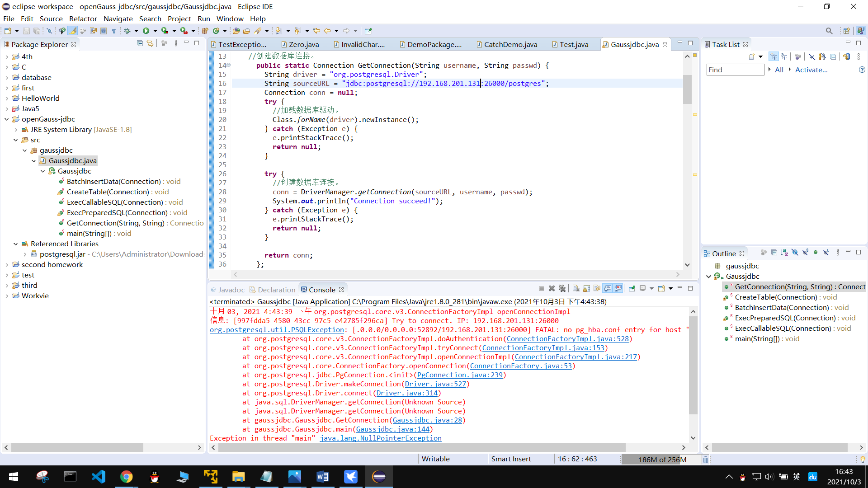Toggle Show Console When Standard Out Changes
868x488 pixels.
click(x=608, y=288)
